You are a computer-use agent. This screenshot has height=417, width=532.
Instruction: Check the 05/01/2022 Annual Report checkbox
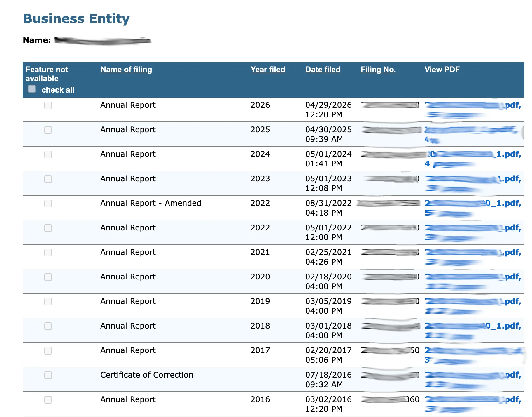coord(48,228)
